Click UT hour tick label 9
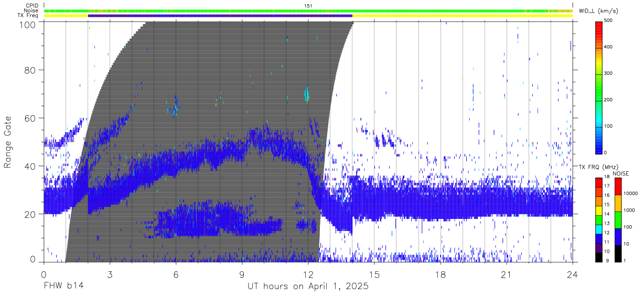 (242, 274)
